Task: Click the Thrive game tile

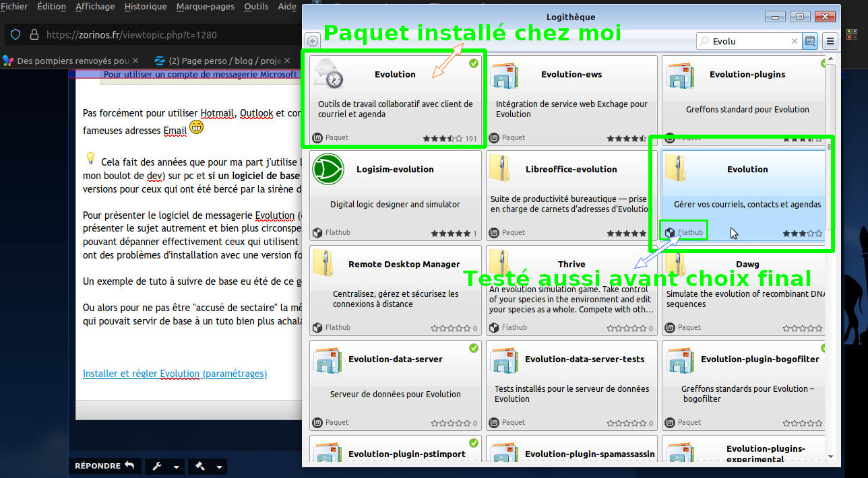Action: [x=571, y=289]
